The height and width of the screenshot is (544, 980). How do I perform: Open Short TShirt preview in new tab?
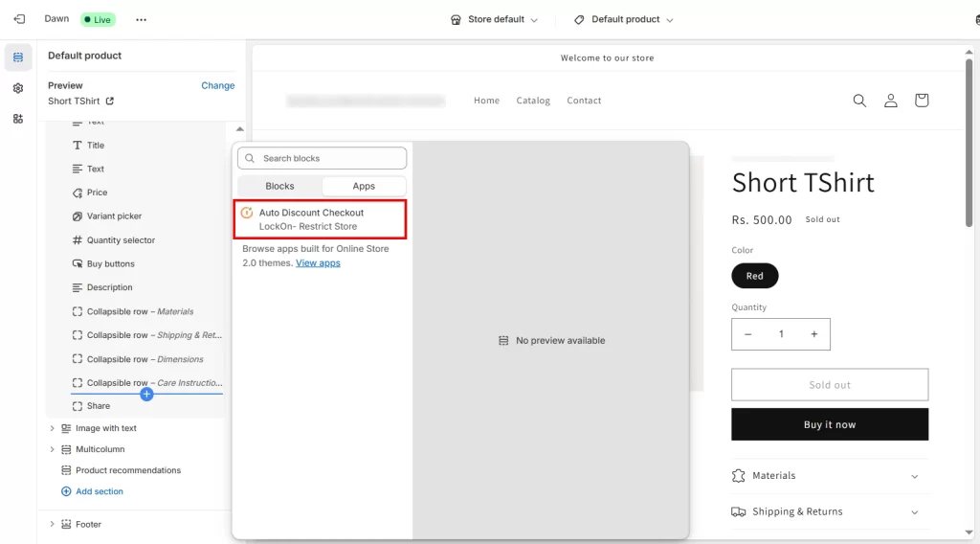click(x=109, y=102)
